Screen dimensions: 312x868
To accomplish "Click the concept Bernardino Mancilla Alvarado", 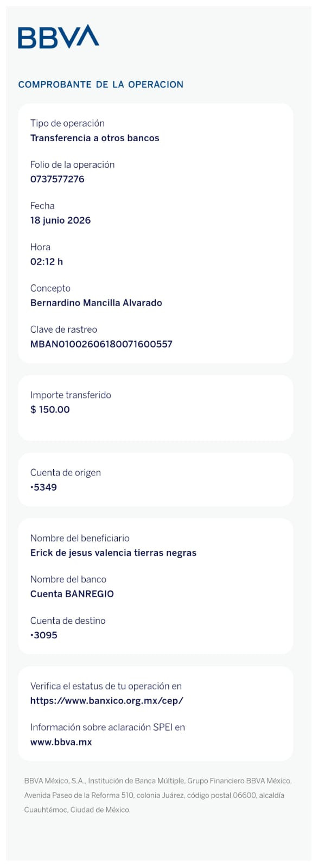I will click(x=96, y=303).
